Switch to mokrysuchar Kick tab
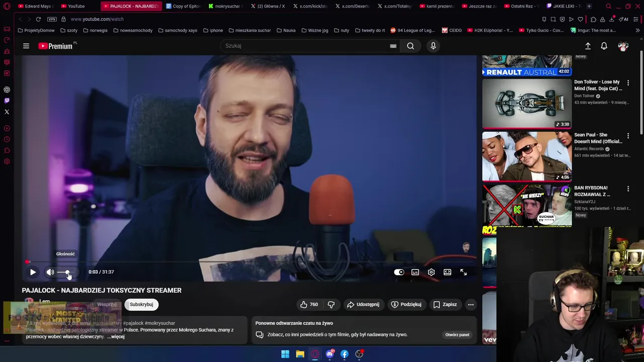Screen dimensions: 644x362 [225, 6]
